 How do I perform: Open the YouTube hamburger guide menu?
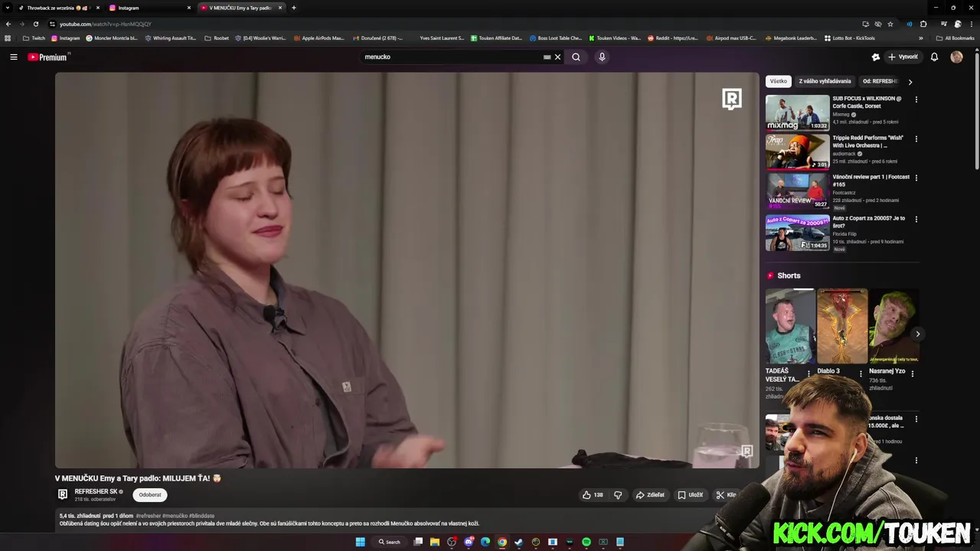click(13, 57)
